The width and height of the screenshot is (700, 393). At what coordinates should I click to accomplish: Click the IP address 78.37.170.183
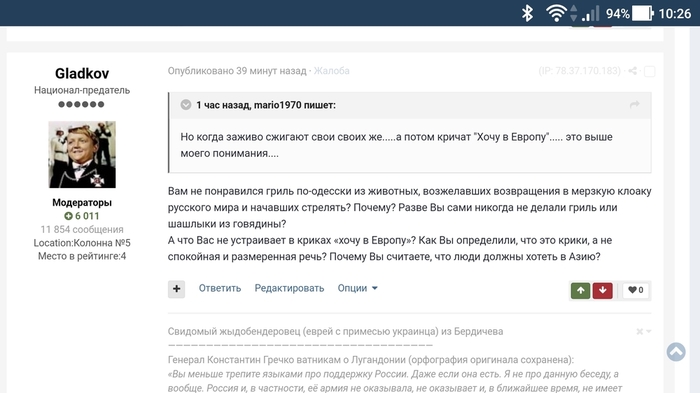[579, 71]
